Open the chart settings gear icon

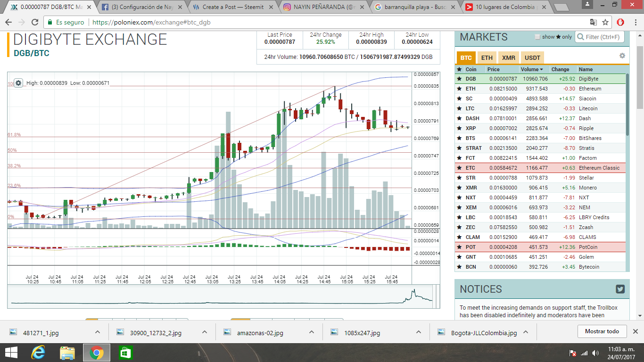(18, 83)
